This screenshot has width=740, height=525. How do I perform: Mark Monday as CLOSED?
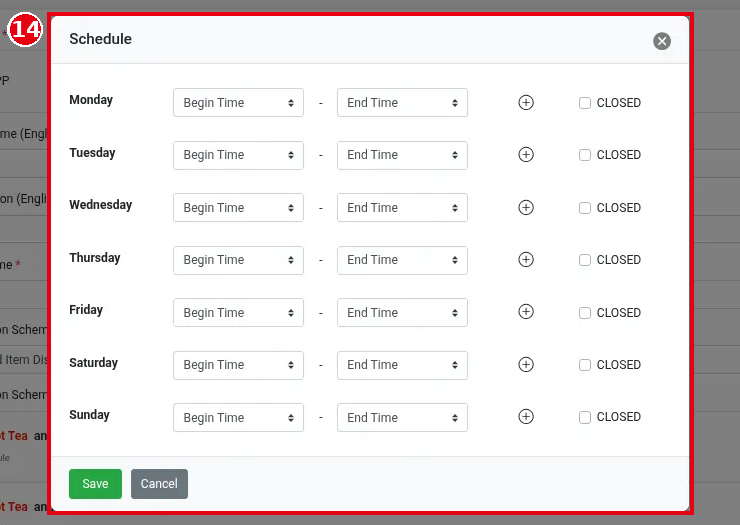pyautogui.click(x=585, y=103)
